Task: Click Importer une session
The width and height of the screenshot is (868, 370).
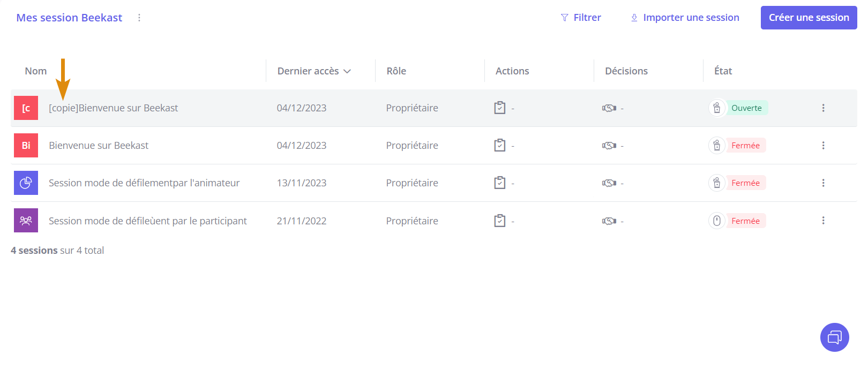Action: (x=685, y=18)
